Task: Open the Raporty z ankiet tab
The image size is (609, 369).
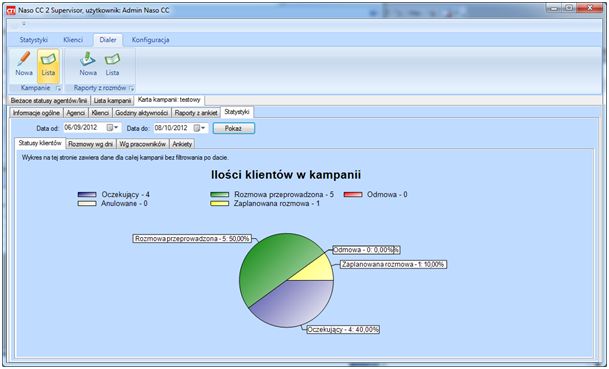Action: pyautogui.click(x=196, y=113)
